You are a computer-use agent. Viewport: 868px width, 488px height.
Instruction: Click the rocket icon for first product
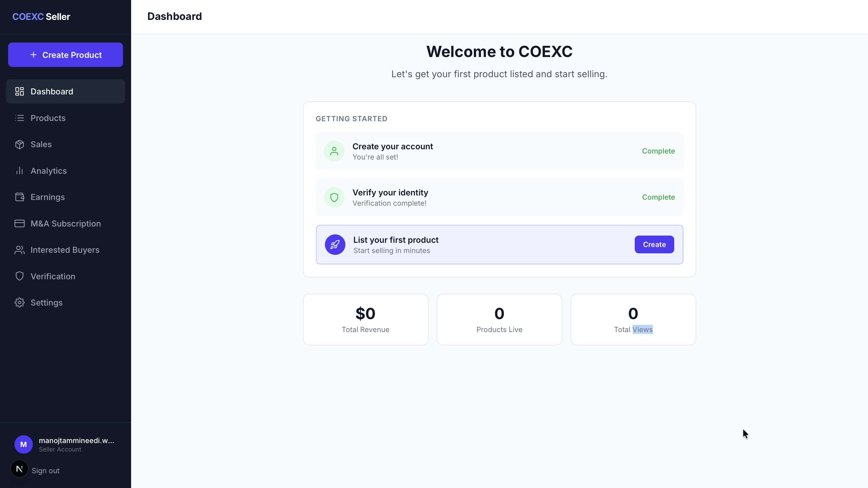pos(335,245)
